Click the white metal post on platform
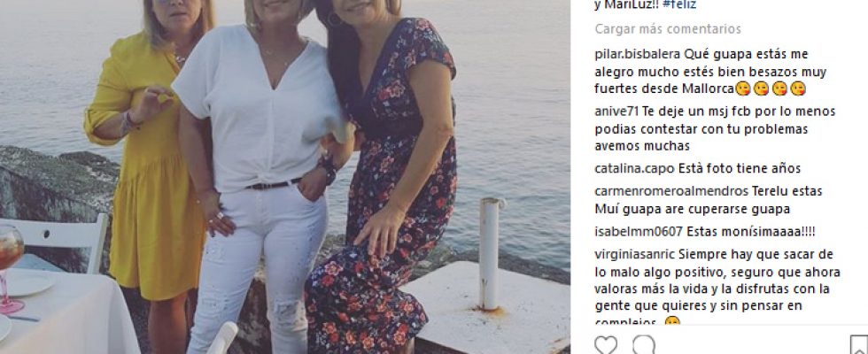Image resolution: width=868 pixels, height=354 pixels. (x=489, y=253)
